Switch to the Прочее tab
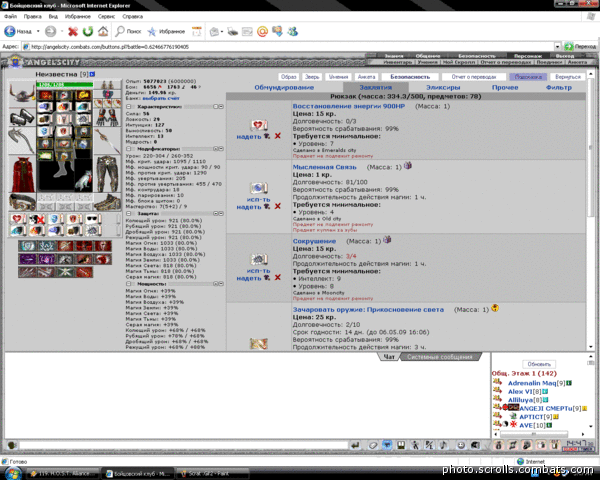 [x=505, y=88]
